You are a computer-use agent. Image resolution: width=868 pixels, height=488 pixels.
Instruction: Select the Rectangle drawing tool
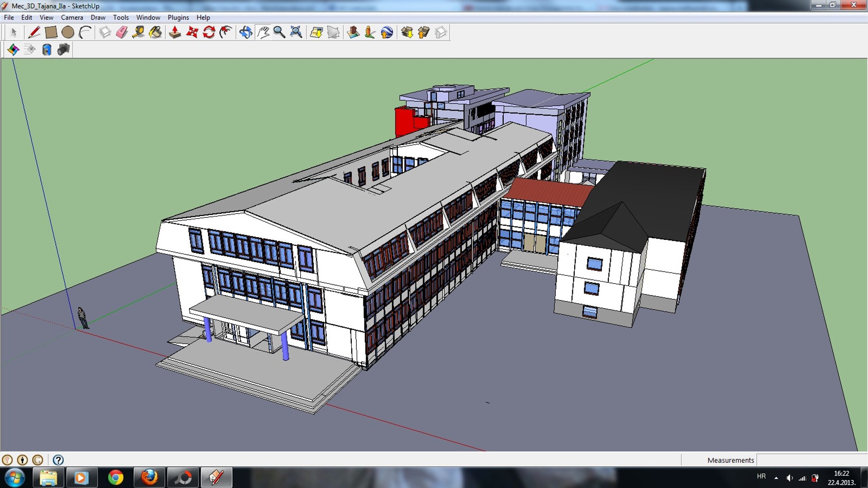(51, 33)
